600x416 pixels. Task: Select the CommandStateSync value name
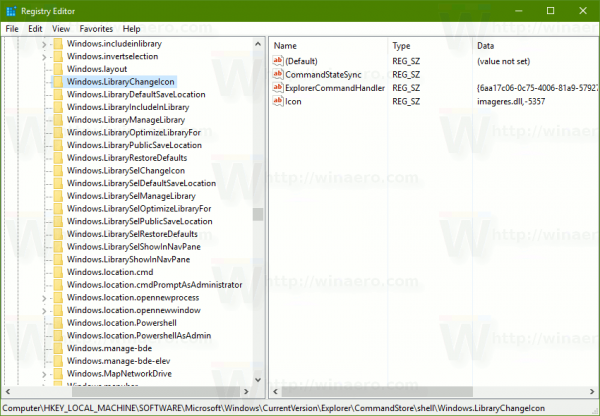click(323, 75)
